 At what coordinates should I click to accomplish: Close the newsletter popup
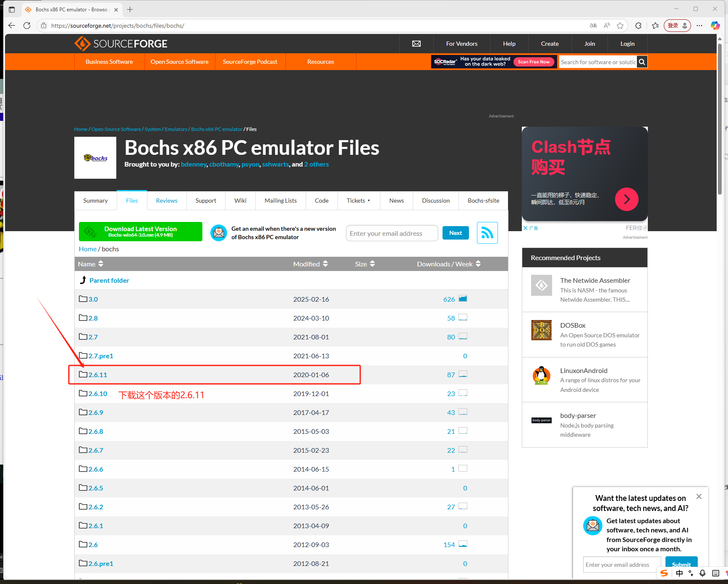(699, 496)
